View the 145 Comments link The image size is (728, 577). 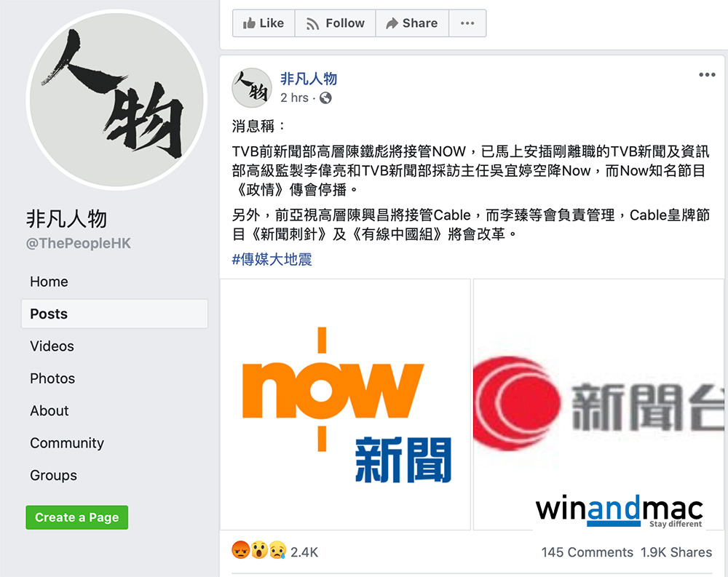tap(587, 552)
